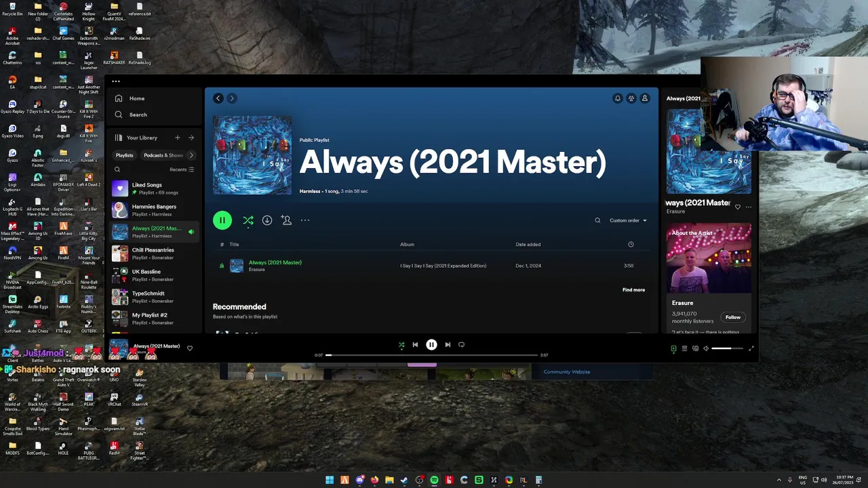Select Always (2021 Master) playlist in library
The height and width of the screenshot is (488, 868).
coord(154,231)
